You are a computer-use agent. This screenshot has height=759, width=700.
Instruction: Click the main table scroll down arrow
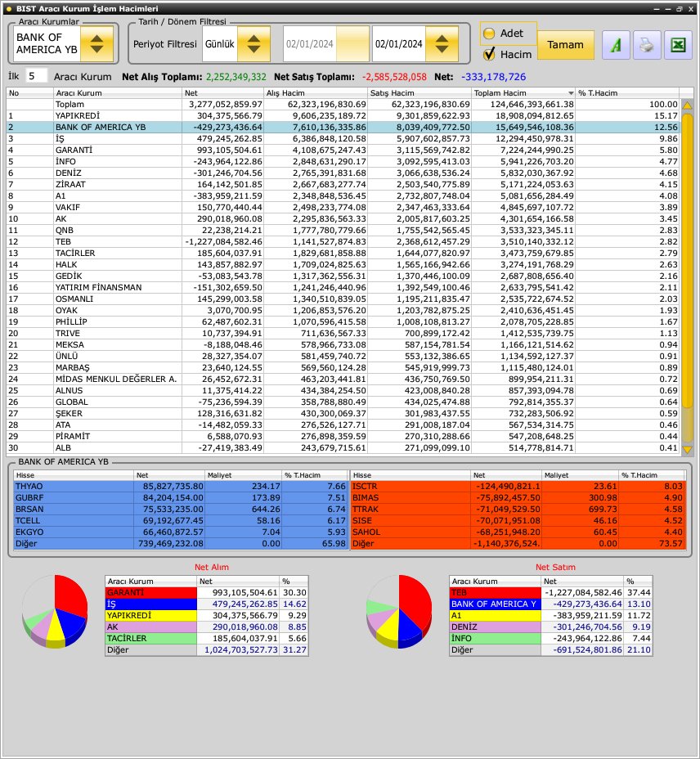687,450
